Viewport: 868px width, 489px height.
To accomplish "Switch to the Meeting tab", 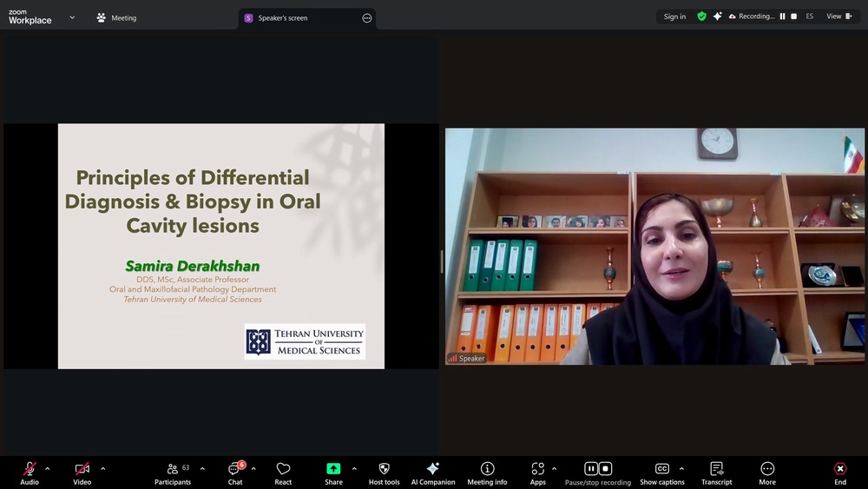I will pyautogui.click(x=116, y=17).
